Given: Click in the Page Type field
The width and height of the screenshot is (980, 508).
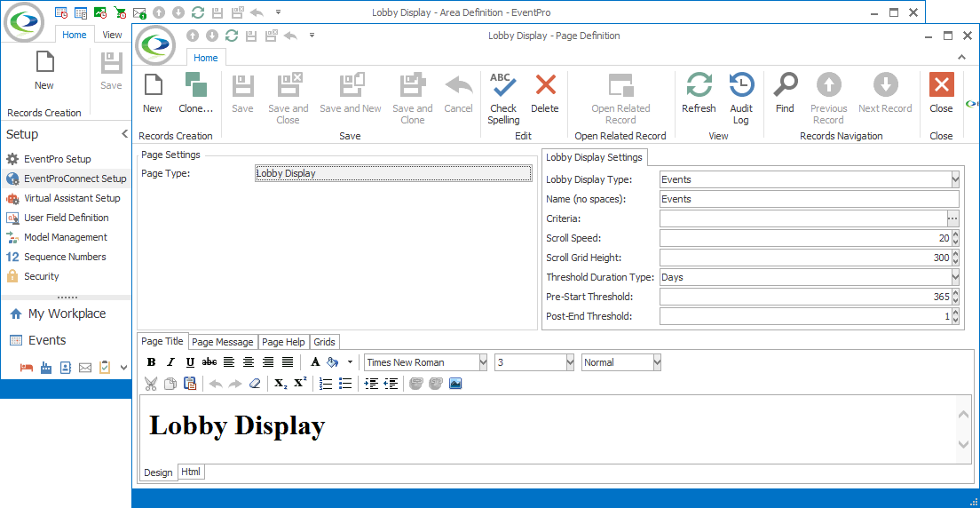Looking at the screenshot, I should [394, 173].
